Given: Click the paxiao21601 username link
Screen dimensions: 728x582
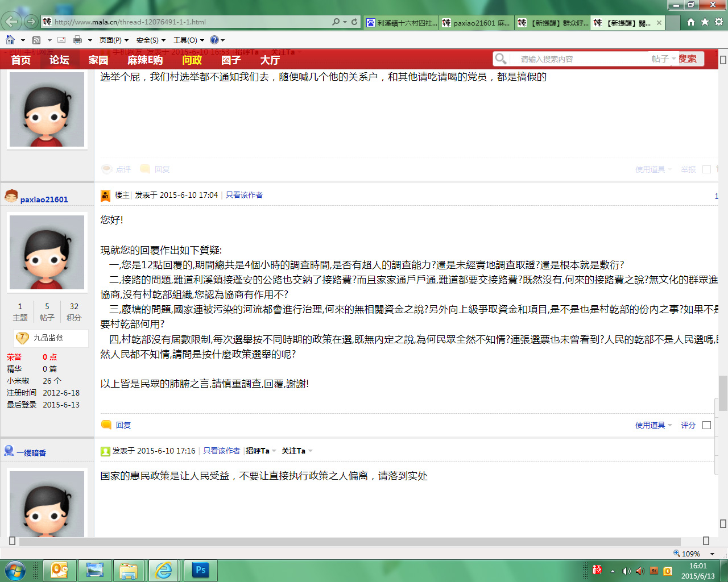Looking at the screenshot, I should pyautogui.click(x=44, y=199).
